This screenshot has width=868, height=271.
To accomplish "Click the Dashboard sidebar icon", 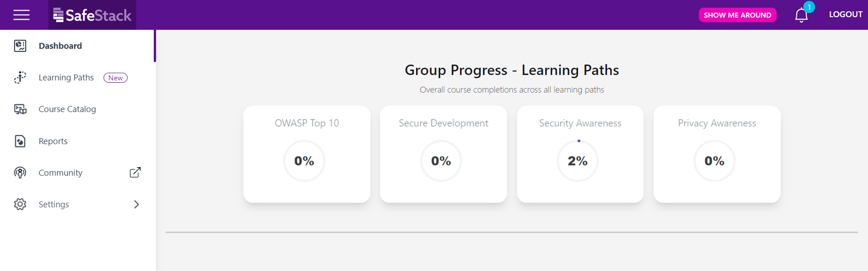I will (x=20, y=46).
